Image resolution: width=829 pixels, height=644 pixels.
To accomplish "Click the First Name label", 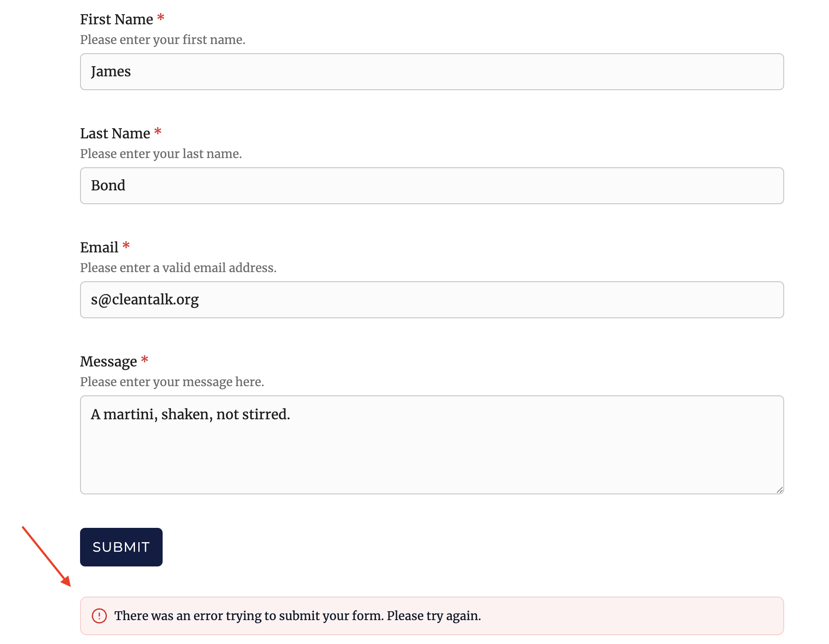I will (x=117, y=20).
